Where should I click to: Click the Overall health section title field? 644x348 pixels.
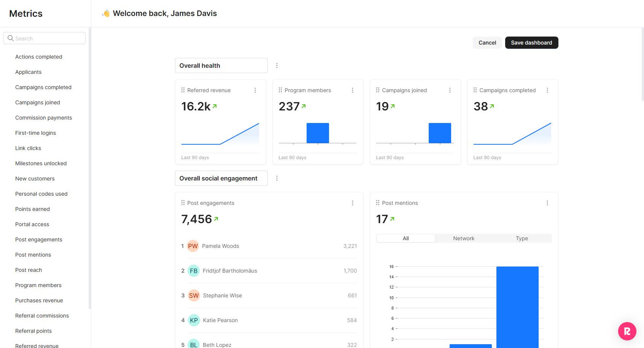[x=221, y=65]
